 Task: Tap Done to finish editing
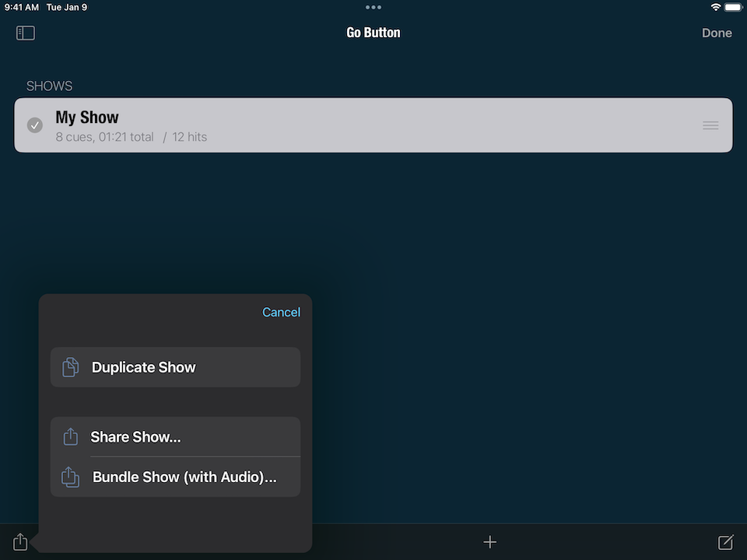click(717, 33)
